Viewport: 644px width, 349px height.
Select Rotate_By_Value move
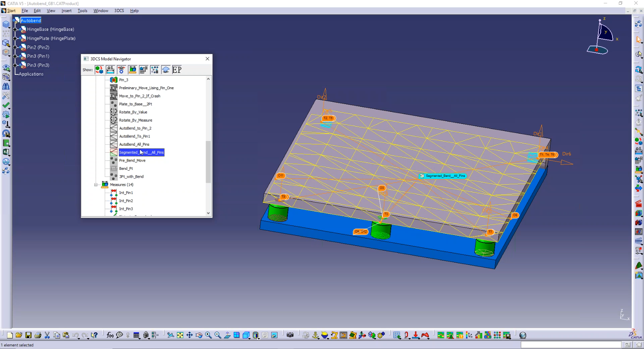point(133,112)
